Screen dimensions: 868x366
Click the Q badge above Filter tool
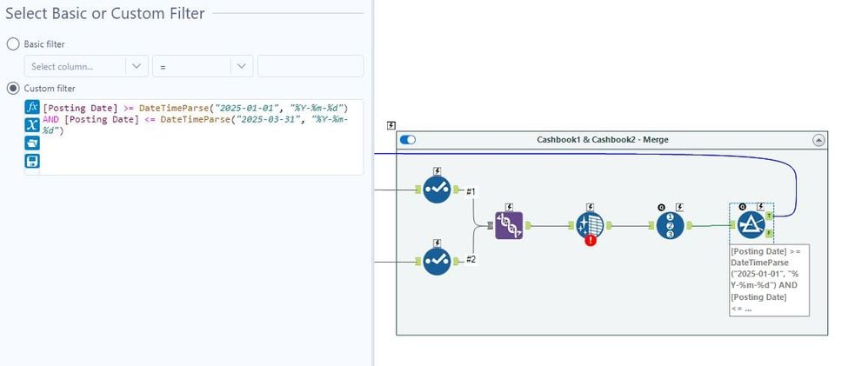(743, 206)
